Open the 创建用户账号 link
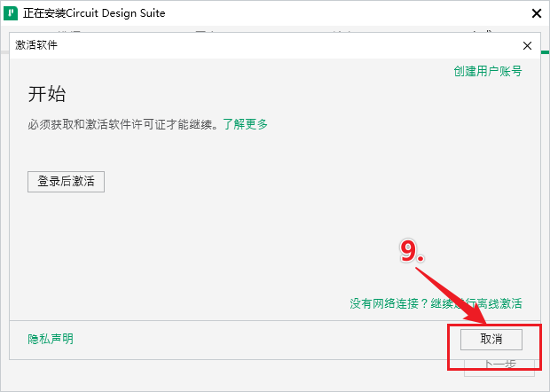This screenshot has height=392, width=550. click(488, 71)
